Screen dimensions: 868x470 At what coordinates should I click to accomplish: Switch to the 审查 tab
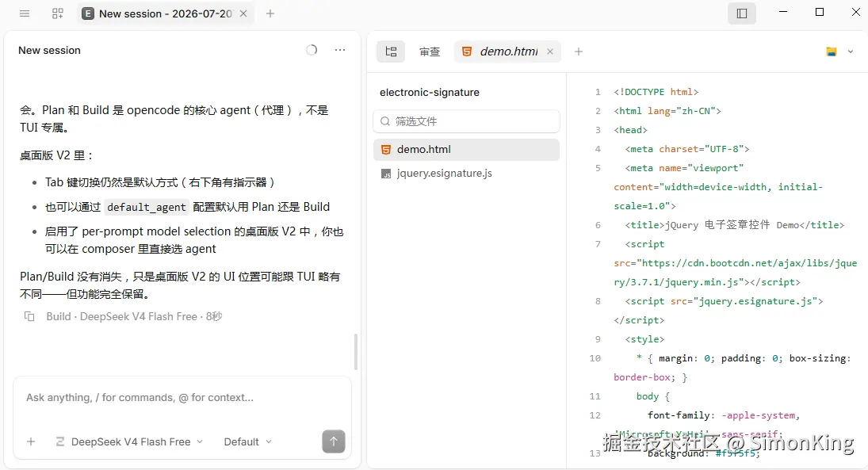point(430,52)
